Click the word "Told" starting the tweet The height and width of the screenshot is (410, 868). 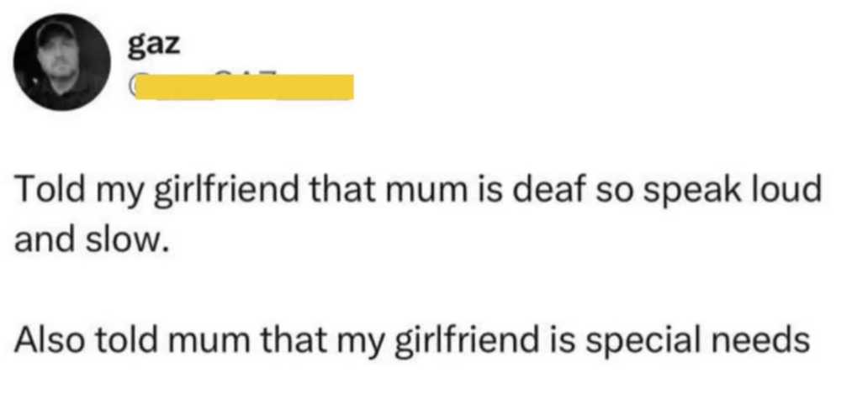45,192
